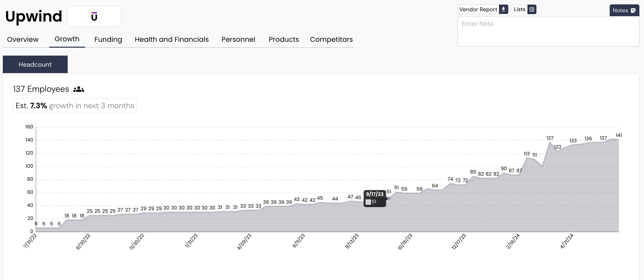Screen dimensions: 644x280
Task: Click the 160 y-axis label
Action: [x=29, y=127]
